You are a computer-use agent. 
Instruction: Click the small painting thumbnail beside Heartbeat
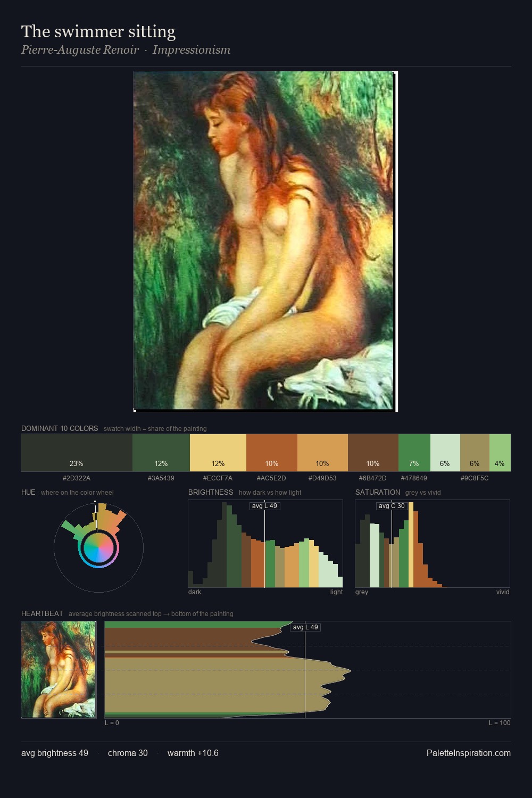[x=59, y=670]
